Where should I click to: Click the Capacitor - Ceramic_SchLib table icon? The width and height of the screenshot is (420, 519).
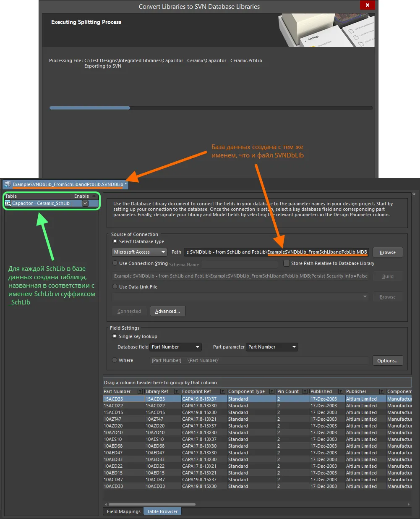click(8, 203)
